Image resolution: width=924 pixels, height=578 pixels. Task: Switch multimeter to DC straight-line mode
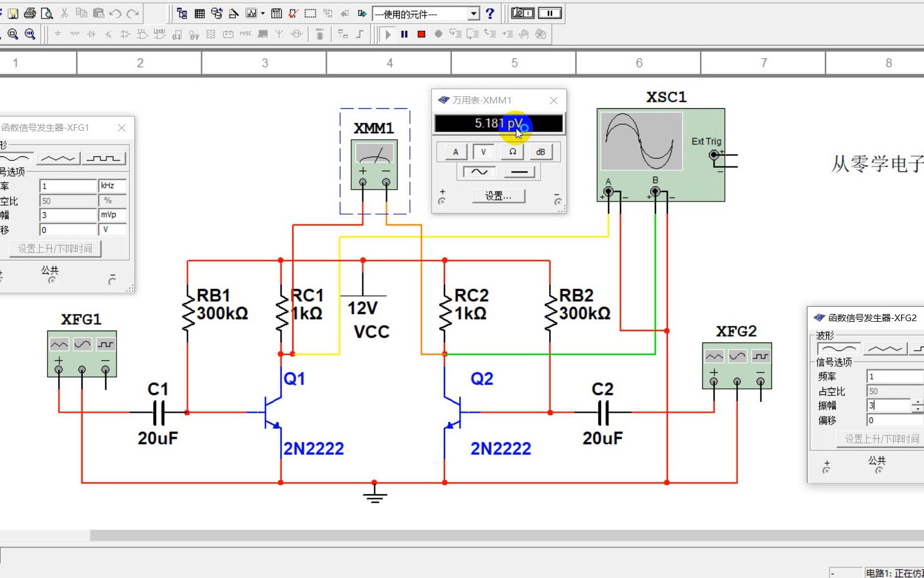click(x=519, y=172)
